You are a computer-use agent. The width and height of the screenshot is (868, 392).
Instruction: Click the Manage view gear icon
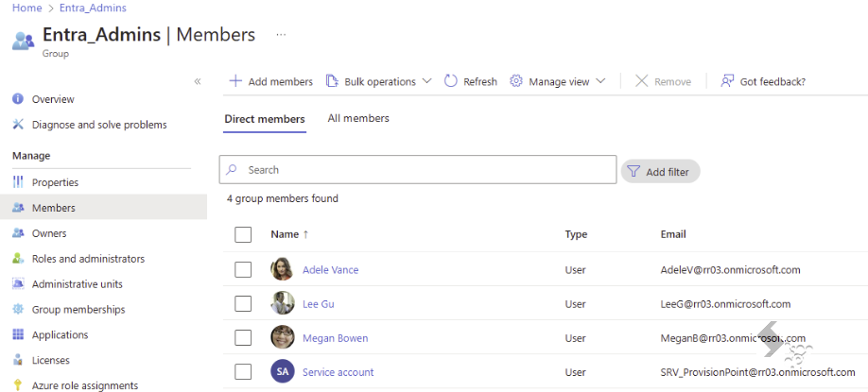coord(516,81)
